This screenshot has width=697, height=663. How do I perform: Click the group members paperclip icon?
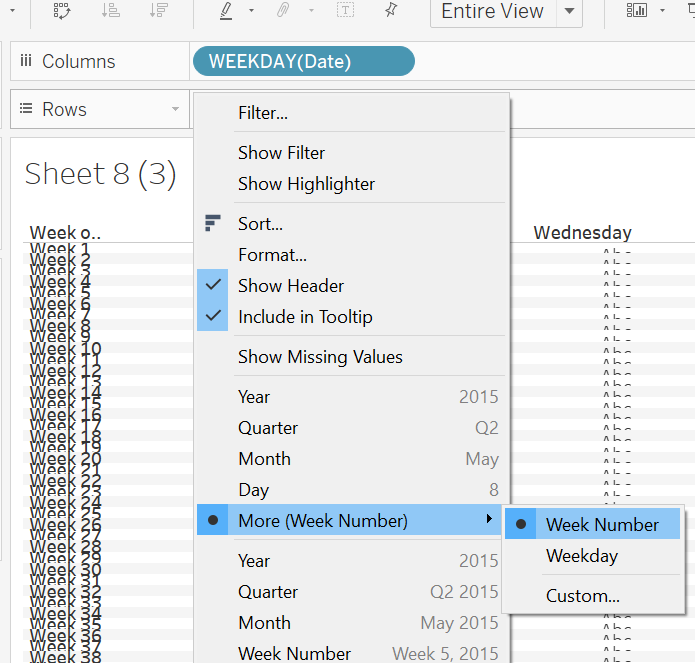[x=283, y=10]
